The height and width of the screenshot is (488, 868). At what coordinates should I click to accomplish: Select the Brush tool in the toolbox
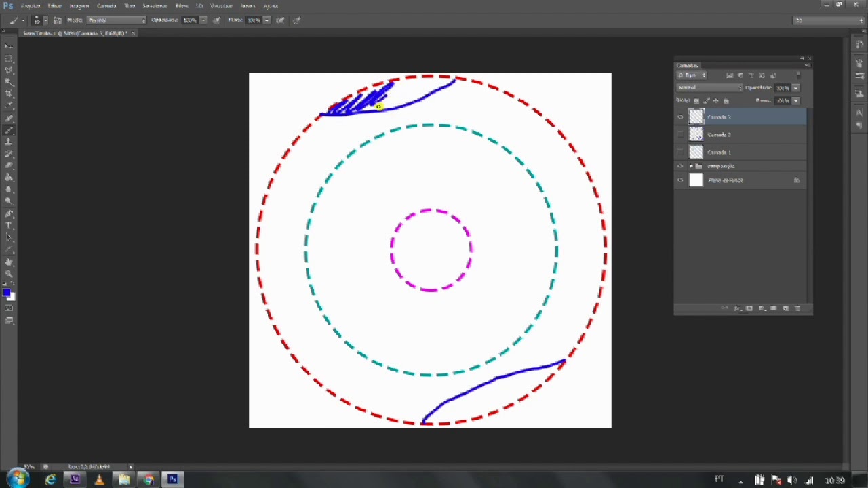point(9,129)
